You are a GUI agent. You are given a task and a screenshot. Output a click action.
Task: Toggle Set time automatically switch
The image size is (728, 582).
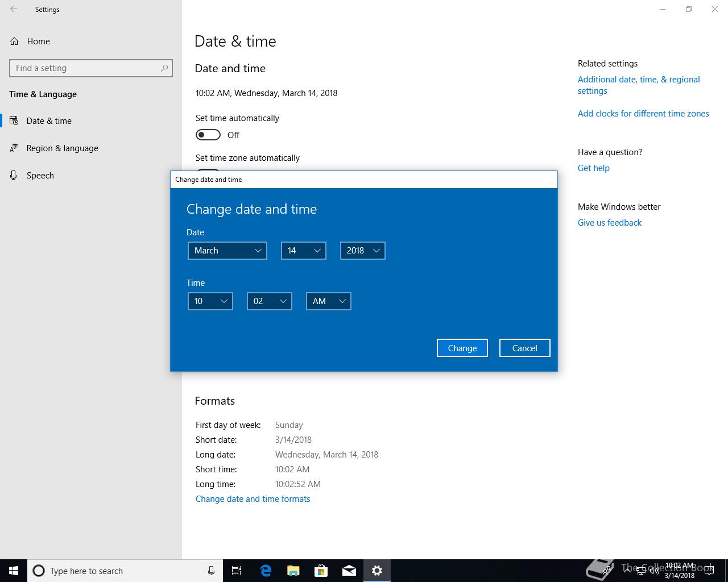(x=208, y=135)
